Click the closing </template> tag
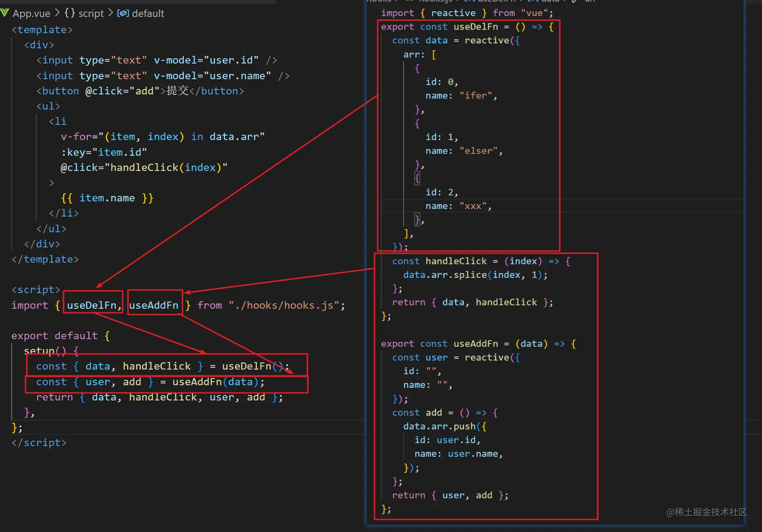Image resolution: width=762 pixels, height=532 pixels. [x=45, y=259]
